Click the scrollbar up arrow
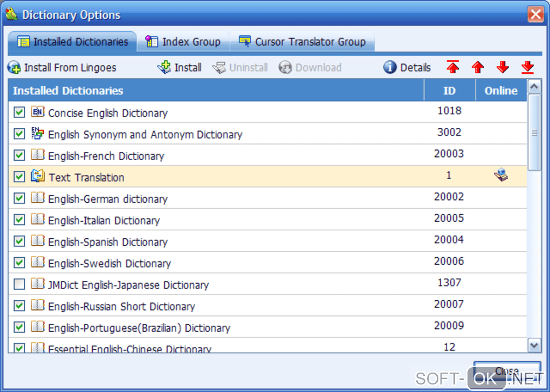The height and width of the screenshot is (392, 550). [x=534, y=86]
